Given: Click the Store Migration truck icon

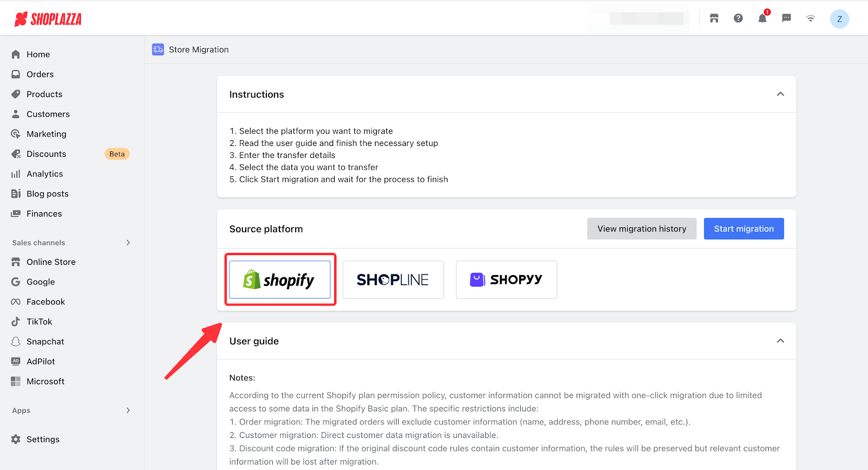Looking at the screenshot, I should pyautogui.click(x=158, y=49).
